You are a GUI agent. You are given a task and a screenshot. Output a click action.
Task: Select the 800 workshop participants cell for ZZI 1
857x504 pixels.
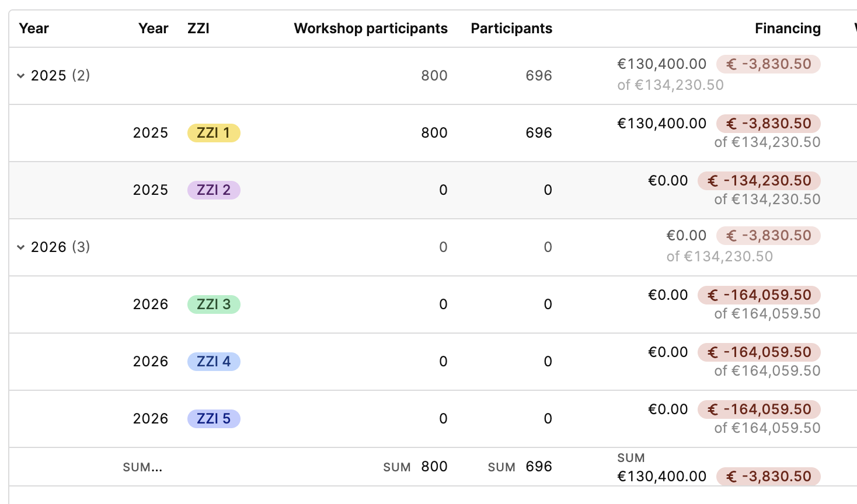click(434, 133)
